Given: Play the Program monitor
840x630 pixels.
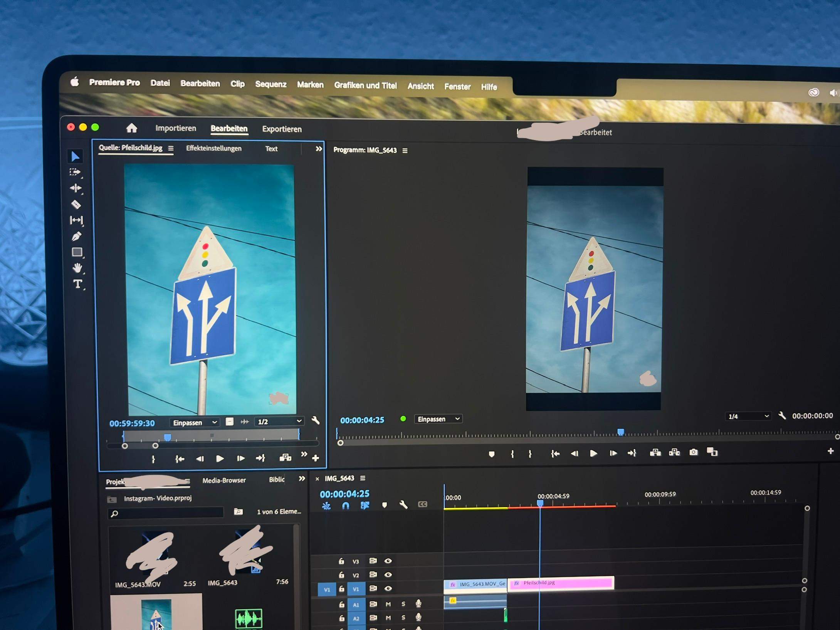Looking at the screenshot, I should tap(593, 454).
